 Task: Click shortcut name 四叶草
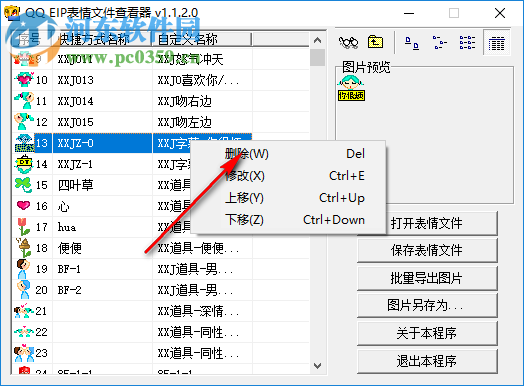tap(76, 185)
